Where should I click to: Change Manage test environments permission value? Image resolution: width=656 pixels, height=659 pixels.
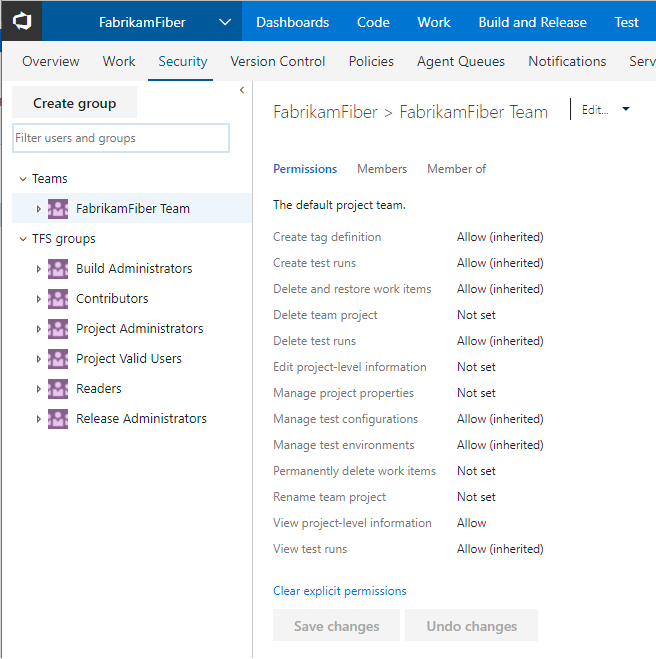pos(500,445)
